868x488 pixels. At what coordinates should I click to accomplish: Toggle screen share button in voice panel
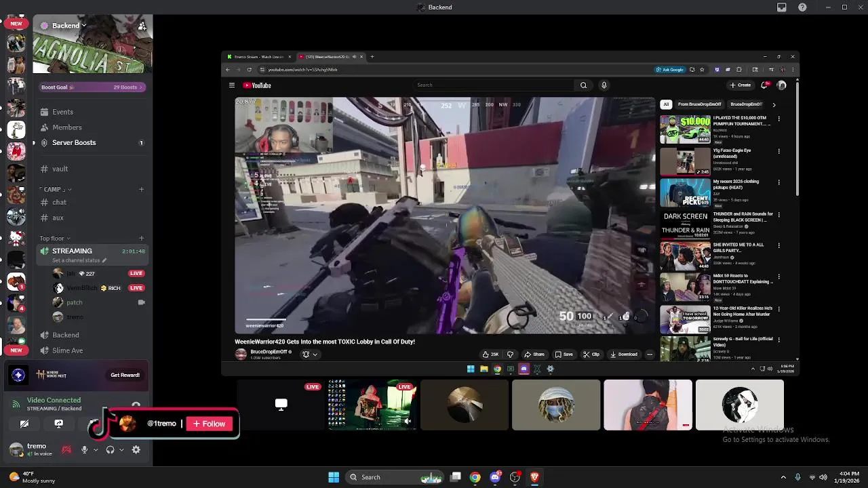58,424
